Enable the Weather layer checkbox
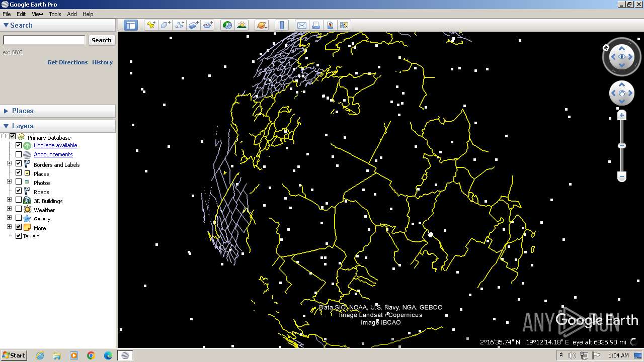 (x=19, y=209)
